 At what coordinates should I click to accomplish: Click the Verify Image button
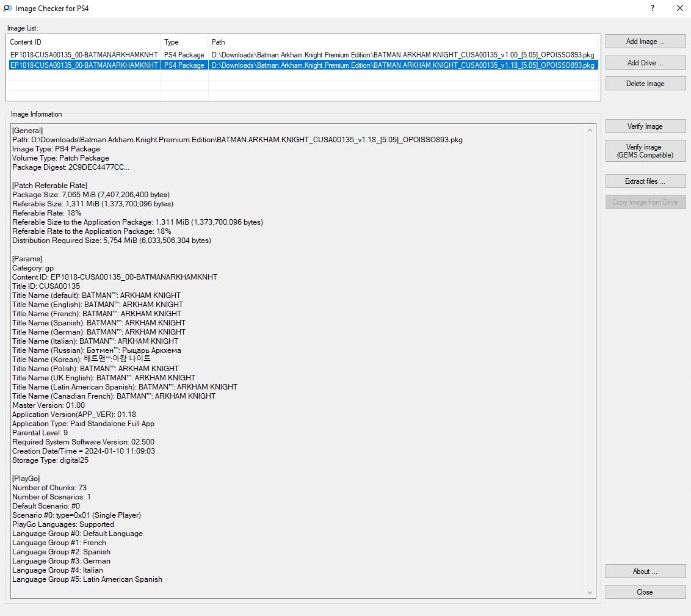click(x=645, y=126)
